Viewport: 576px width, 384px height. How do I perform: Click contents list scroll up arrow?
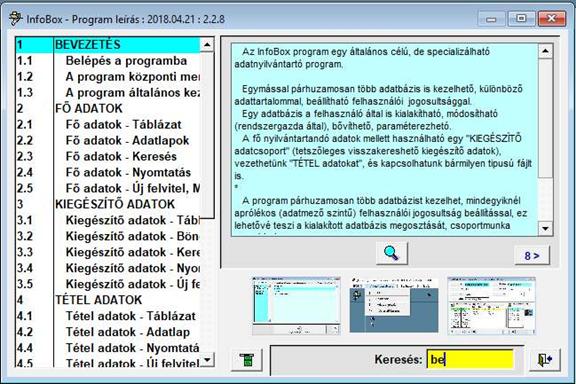pos(207,44)
